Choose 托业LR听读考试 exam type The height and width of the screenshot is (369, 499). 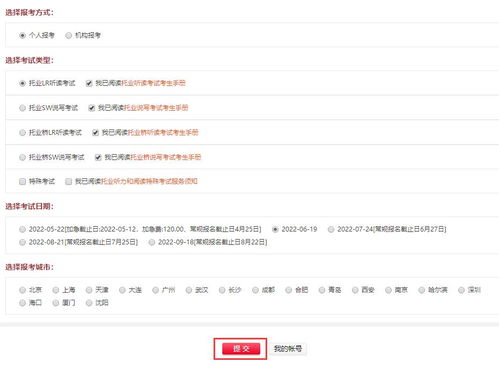(22, 83)
